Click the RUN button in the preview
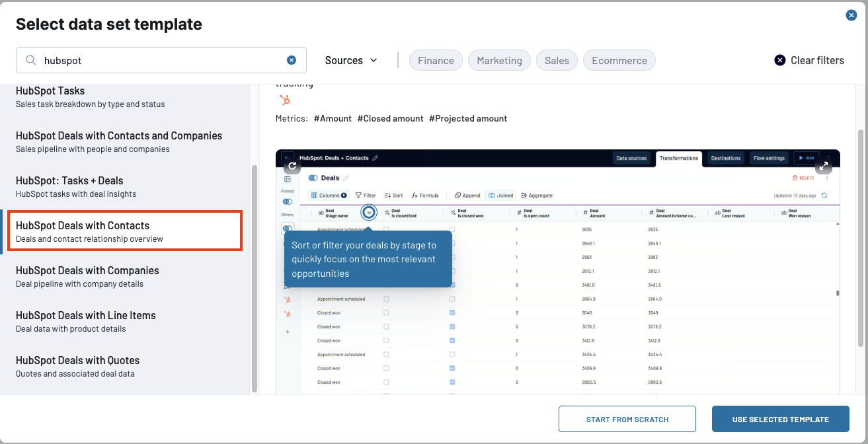868x444 pixels. [x=805, y=159]
